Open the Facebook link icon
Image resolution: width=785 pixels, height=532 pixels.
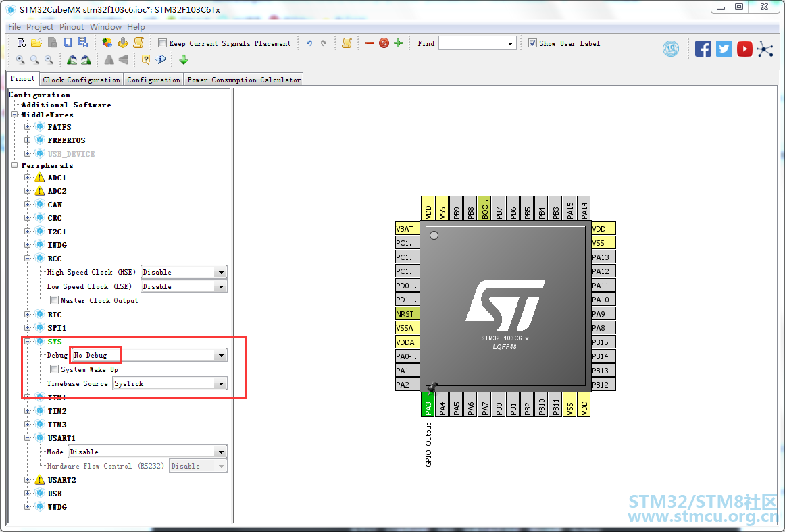[703, 49]
